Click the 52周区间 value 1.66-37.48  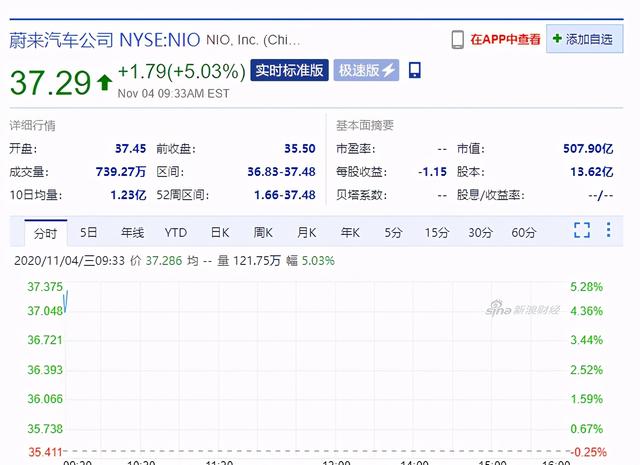[x=285, y=195]
